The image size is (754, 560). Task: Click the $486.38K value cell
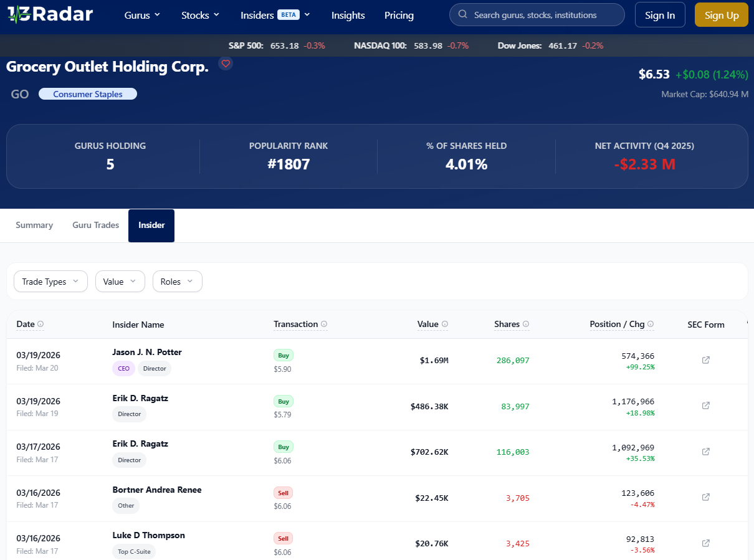(x=429, y=406)
